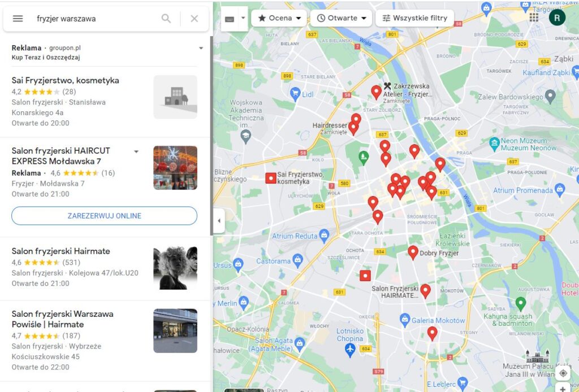The width and height of the screenshot is (579, 392).
Task: Click in the fryzjer warszawa search field
Action: click(x=90, y=19)
